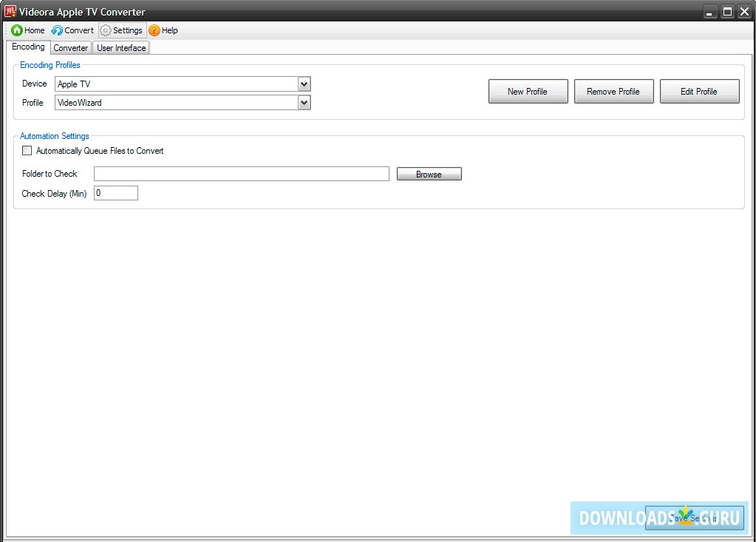
Task: Click the green Home icon
Action: click(17, 30)
